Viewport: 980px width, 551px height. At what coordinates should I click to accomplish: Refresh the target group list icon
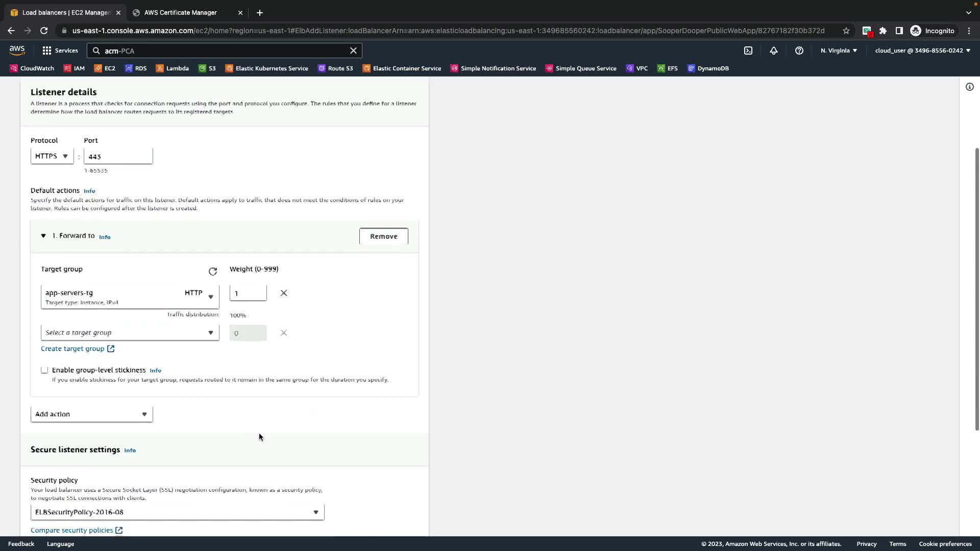pos(213,271)
